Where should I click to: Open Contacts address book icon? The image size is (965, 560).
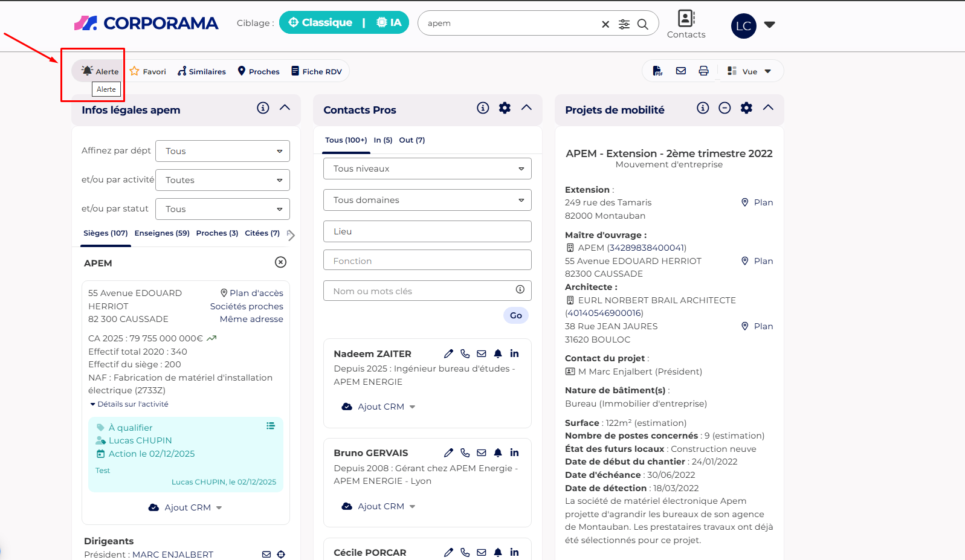click(x=686, y=19)
